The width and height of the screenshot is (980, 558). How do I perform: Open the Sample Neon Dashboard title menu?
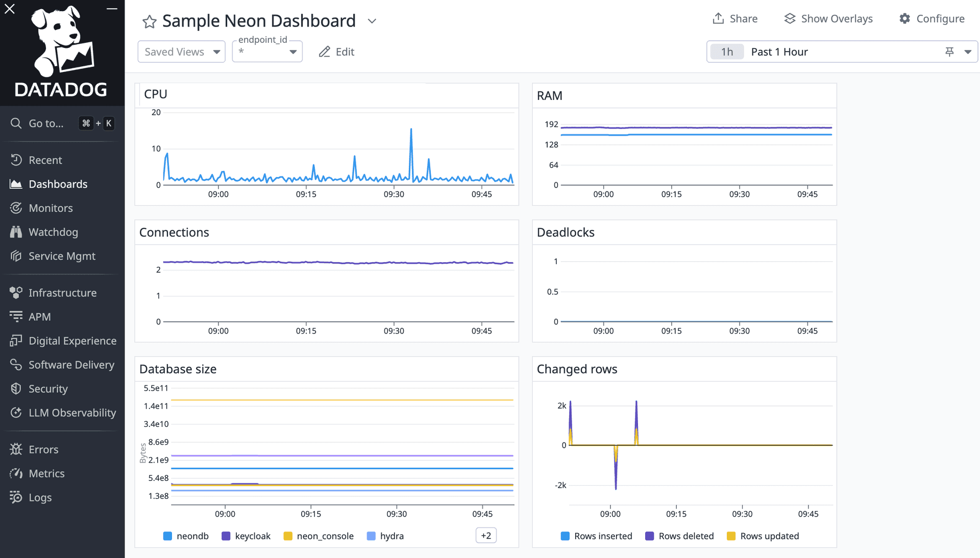click(x=372, y=21)
